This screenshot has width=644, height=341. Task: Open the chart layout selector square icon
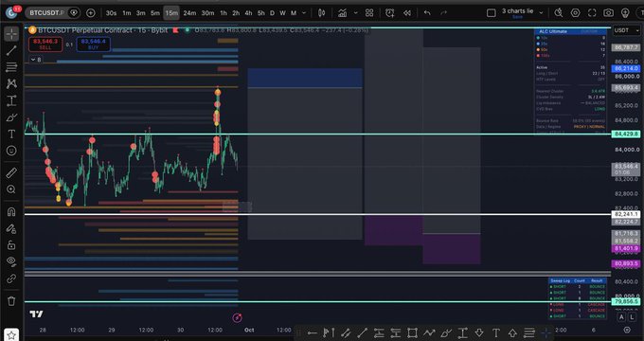pyautogui.click(x=492, y=13)
